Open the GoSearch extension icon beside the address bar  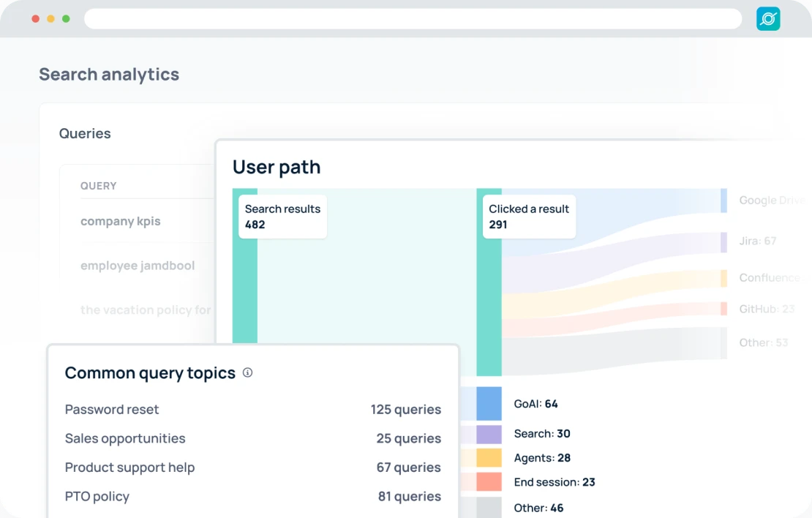point(767,18)
